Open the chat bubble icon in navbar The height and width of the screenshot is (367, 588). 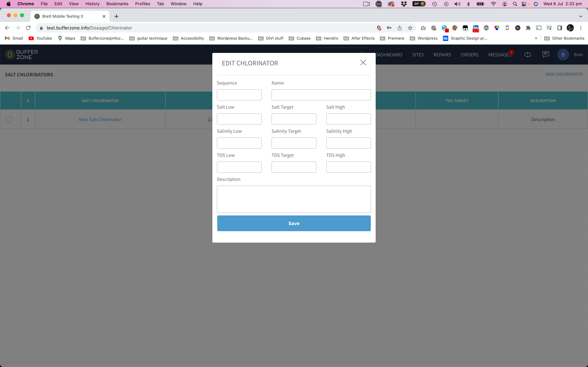pyautogui.click(x=546, y=54)
